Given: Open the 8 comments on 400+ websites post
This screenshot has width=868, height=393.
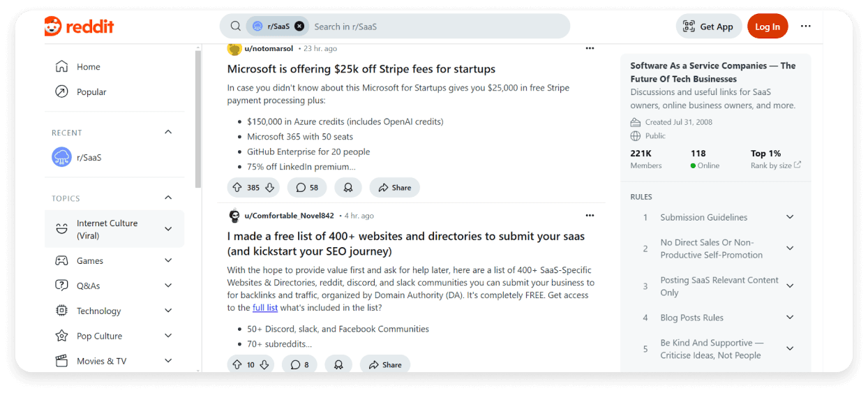Looking at the screenshot, I should point(300,365).
